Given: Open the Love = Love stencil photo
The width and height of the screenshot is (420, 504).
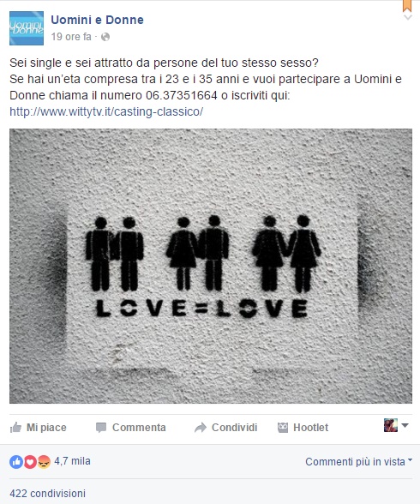Looking at the screenshot, I should (x=211, y=266).
